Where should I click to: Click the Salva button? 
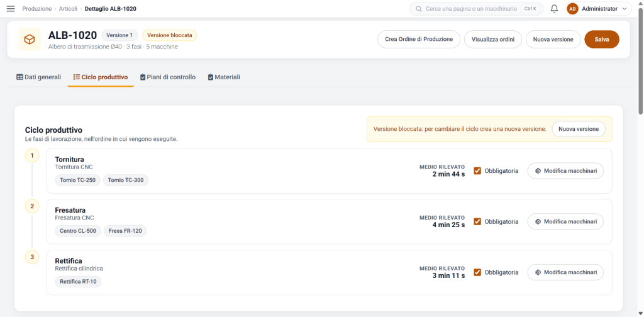click(x=602, y=40)
